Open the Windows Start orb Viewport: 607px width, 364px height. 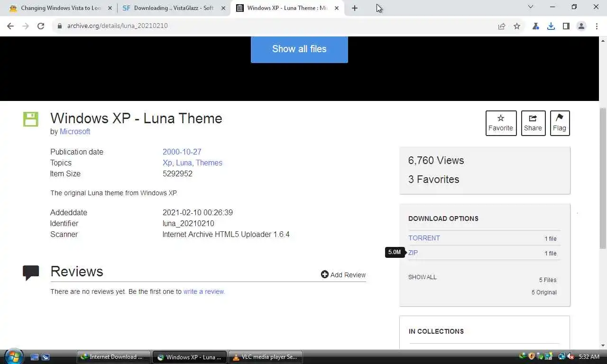[x=13, y=356]
